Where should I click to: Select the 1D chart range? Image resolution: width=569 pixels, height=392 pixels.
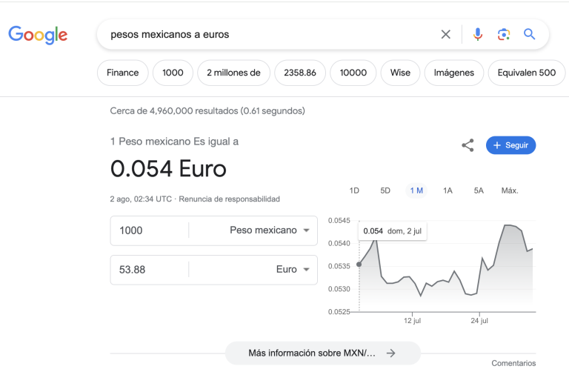coord(354,190)
